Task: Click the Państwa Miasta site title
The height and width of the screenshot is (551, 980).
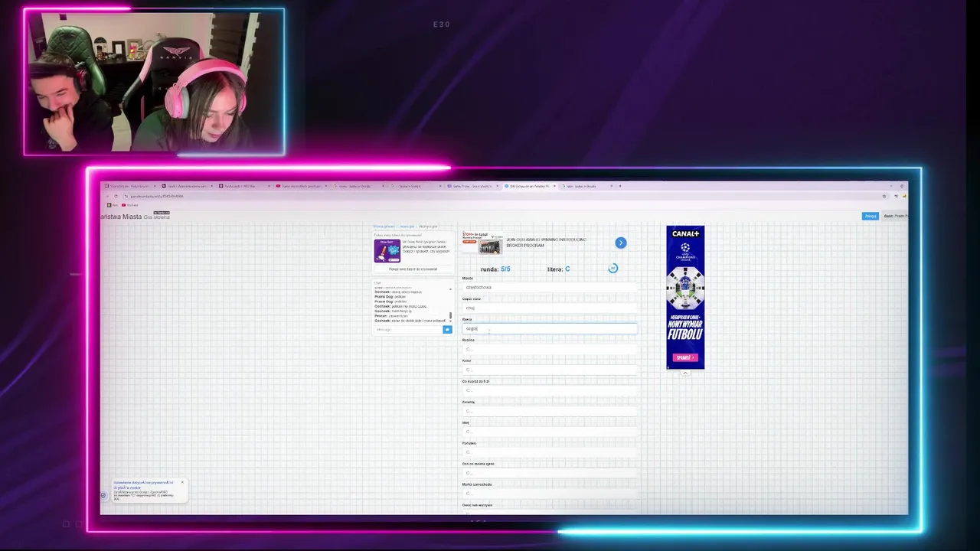Action: click(121, 217)
